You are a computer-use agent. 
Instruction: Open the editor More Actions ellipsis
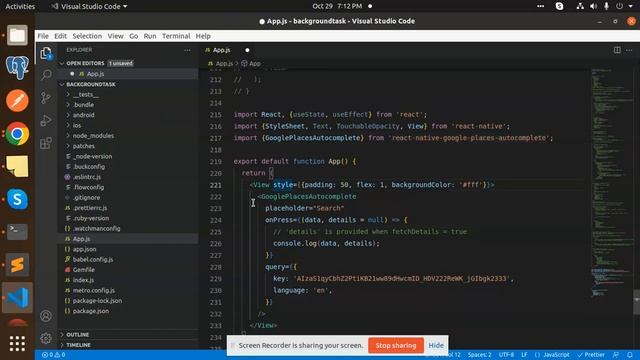(629, 50)
